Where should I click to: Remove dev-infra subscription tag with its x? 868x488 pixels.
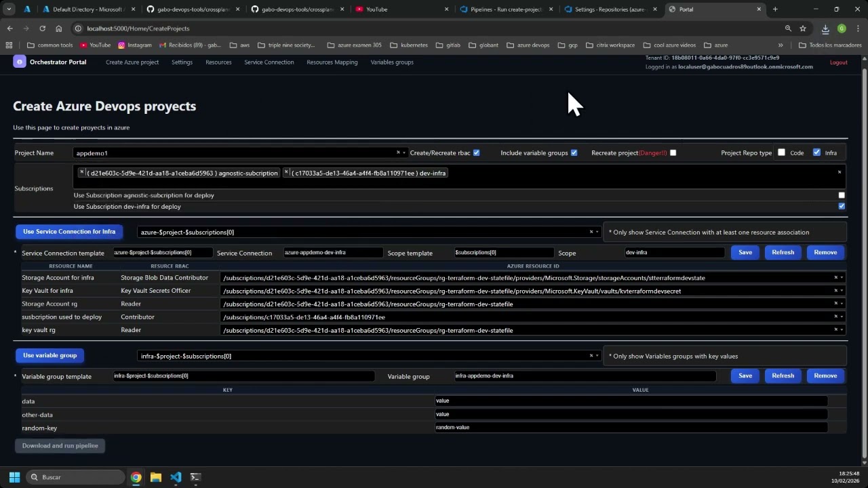(287, 172)
